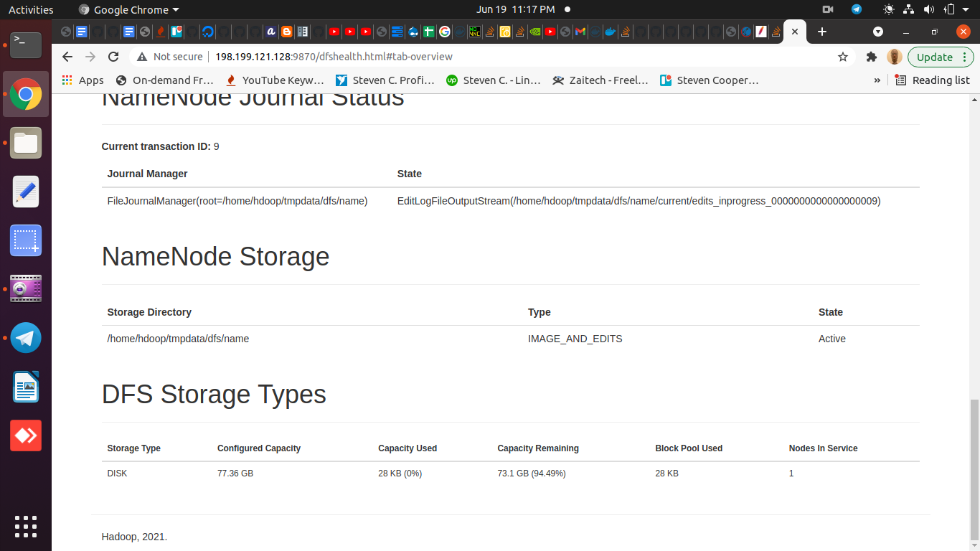
Task: Open the Extensions puzzle icon
Action: (872, 57)
